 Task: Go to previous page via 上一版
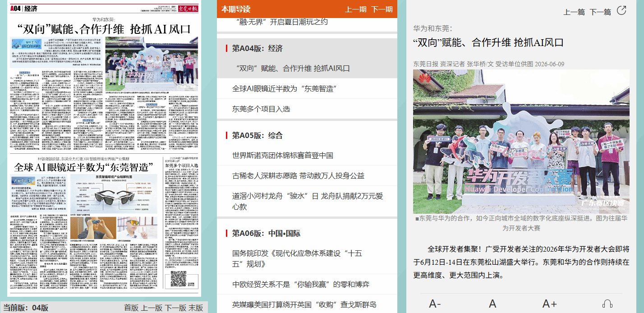[x=152, y=308]
